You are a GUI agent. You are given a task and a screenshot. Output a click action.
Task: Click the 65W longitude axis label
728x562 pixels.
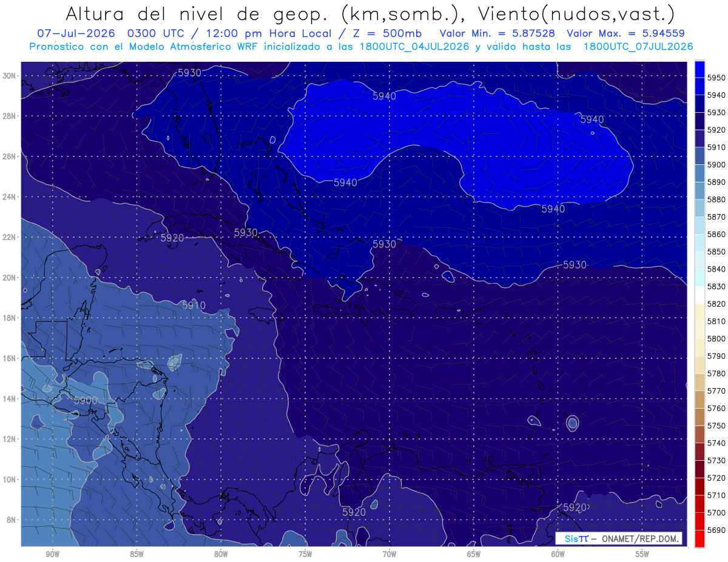click(x=474, y=554)
